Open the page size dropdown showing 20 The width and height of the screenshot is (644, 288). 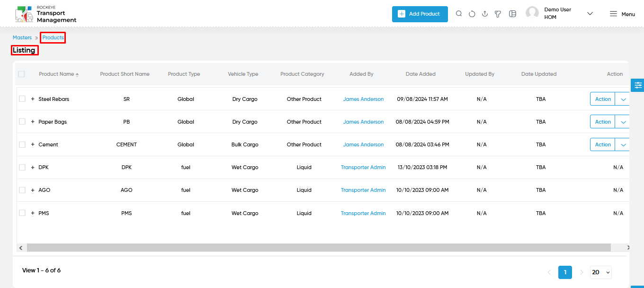[x=601, y=272]
